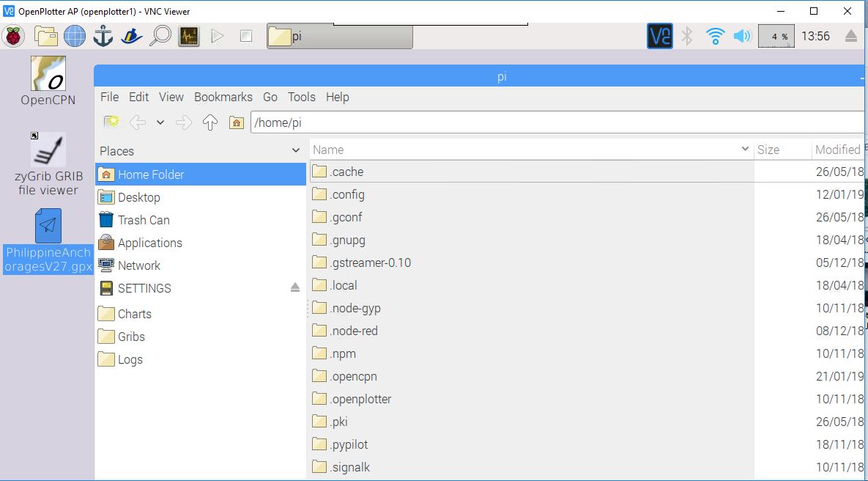868x481 pixels.
Task: Toggle Bluetooth from the system tray
Action: point(687,34)
